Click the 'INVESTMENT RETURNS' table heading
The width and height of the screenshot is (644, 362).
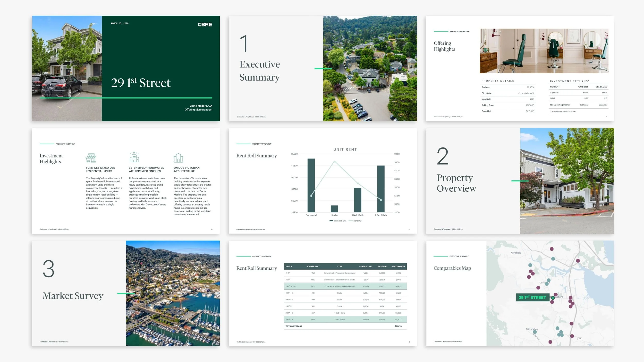coord(569,81)
